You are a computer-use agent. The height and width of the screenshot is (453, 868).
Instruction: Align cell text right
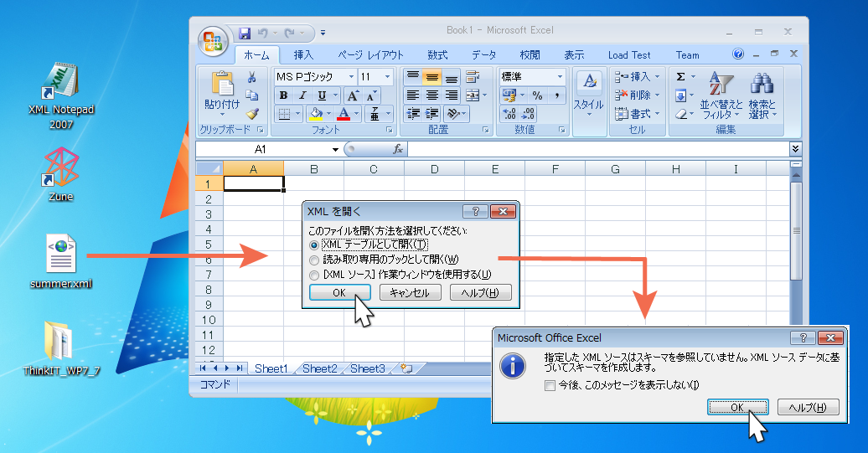(x=452, y=95)
